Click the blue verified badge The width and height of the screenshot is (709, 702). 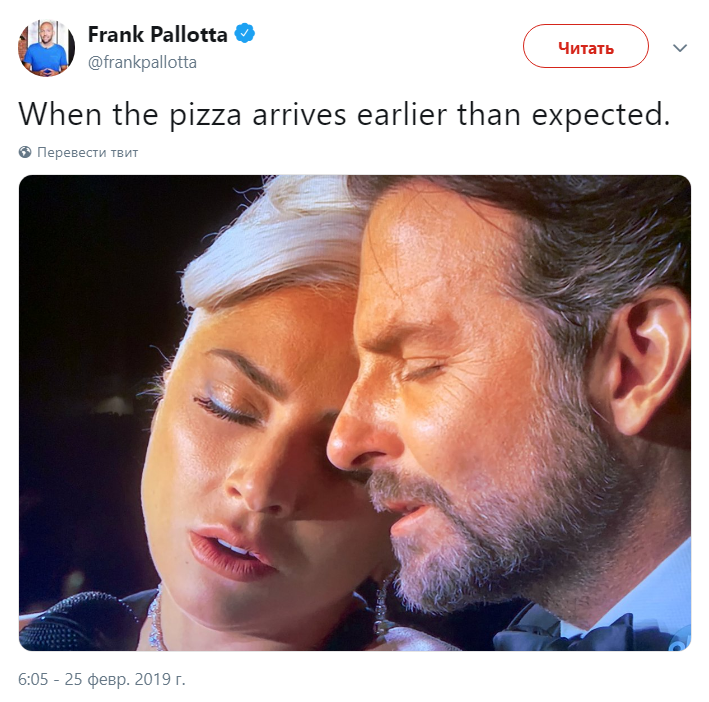point(245,33)
